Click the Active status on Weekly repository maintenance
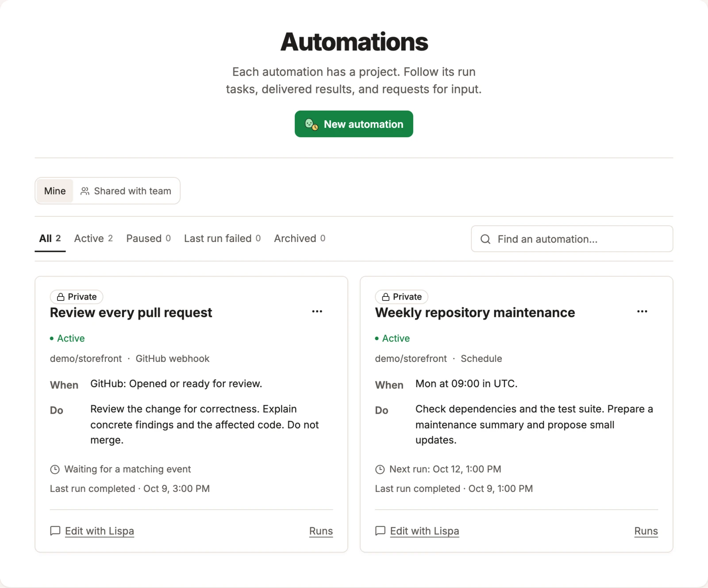 pyautogui.click(x=392, y=338)
